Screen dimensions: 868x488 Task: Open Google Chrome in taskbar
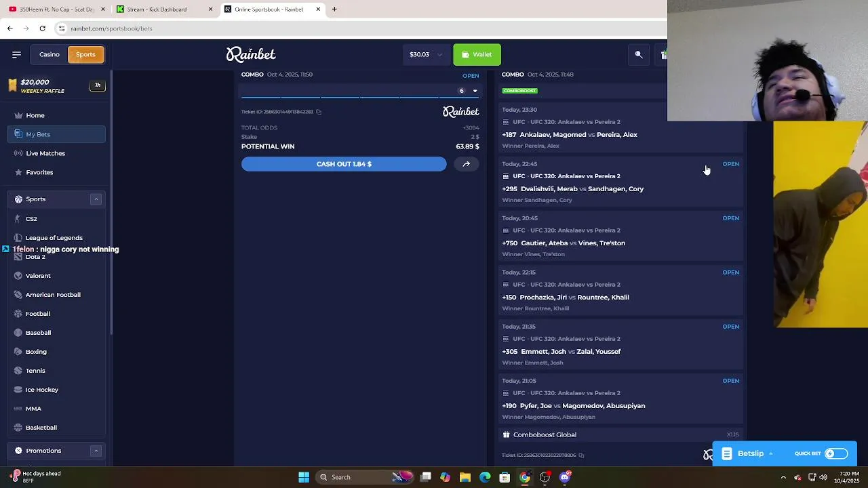(x=525, y=477)
